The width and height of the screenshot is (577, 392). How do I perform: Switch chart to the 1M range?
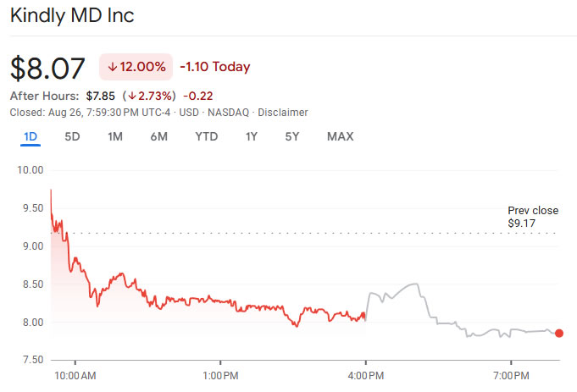click(115, 136)
